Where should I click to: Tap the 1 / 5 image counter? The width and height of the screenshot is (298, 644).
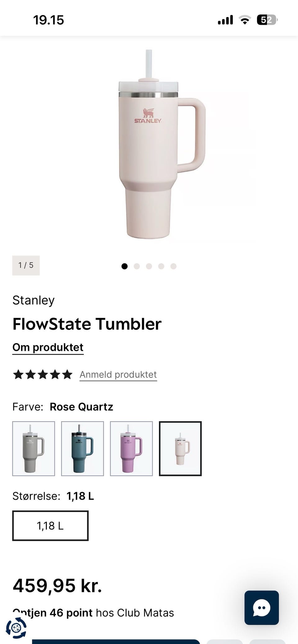coord(26,265)
